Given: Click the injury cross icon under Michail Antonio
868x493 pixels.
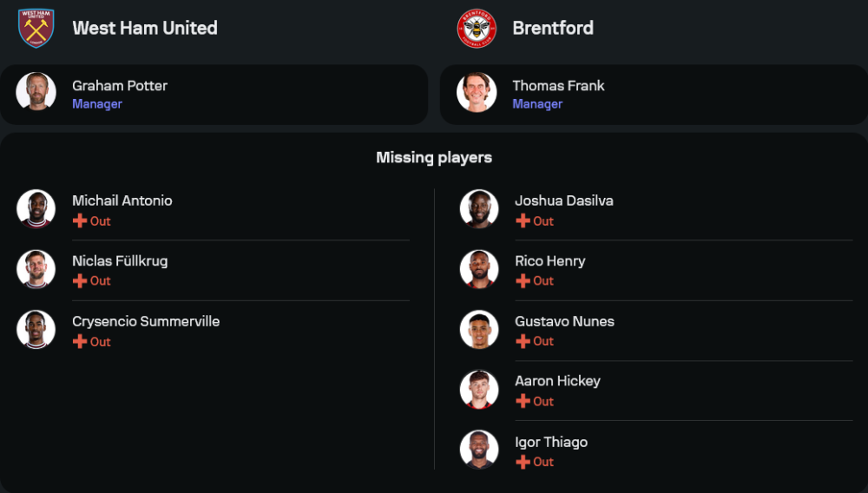Looking at the screenshot, I should coord(80,221).
